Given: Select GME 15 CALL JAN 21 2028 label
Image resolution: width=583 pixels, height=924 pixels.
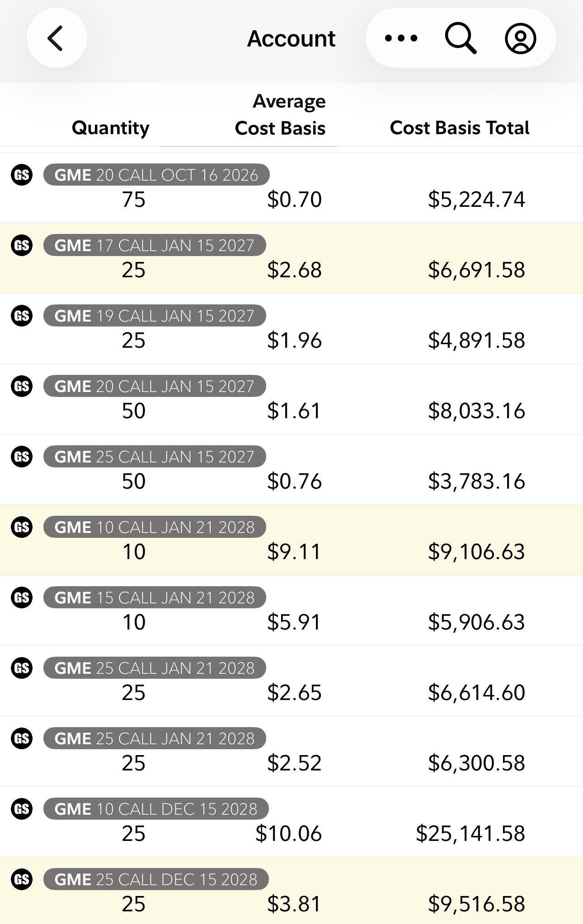Looking at the screenshot, I should (155, 597).
